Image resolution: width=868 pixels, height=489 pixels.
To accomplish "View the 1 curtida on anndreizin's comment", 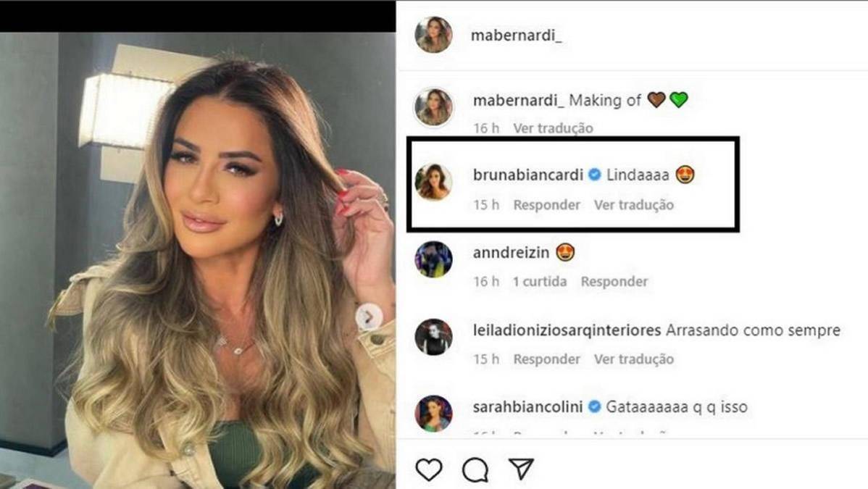I will click(x=540, y=282).
